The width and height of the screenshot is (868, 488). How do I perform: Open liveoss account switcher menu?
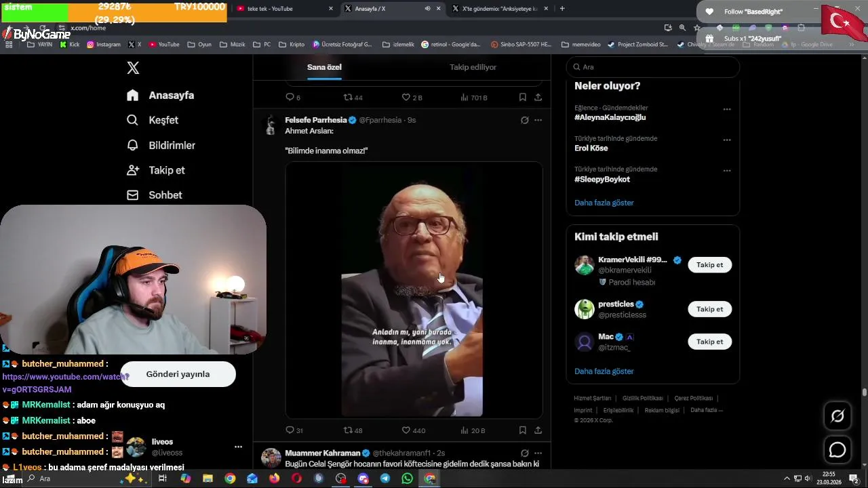(x=238, y=447)
